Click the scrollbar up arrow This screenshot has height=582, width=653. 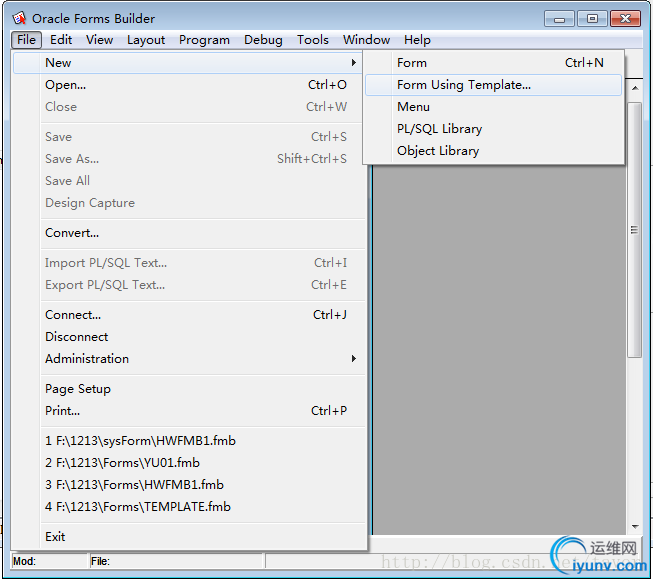(635, 88)
